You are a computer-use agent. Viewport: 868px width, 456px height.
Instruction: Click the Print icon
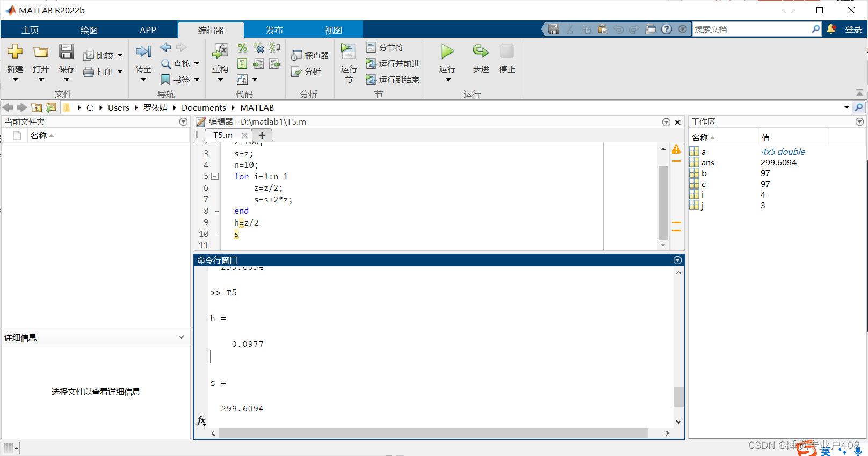coord(89,71)
